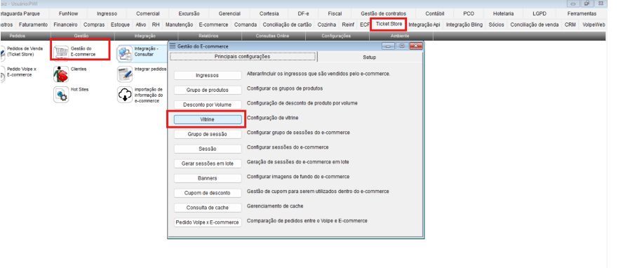Switch to the Setup tab
644x268 pixels.
coord(369,57)
